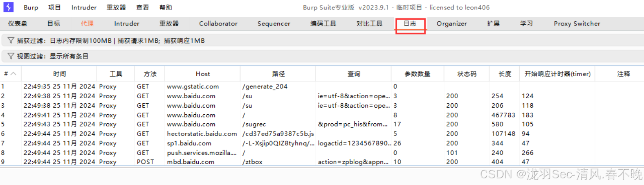The width and height of the screenshot is (644, 185).
Task: Click the view filter funnel icon
Action: coord(11,56)
